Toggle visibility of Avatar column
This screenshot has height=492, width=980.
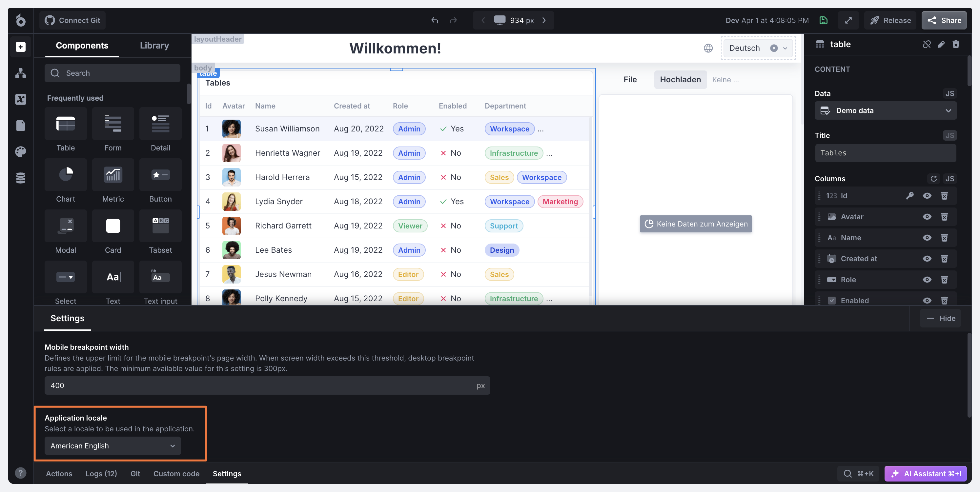pyautogui.click(x=927, y=216)
